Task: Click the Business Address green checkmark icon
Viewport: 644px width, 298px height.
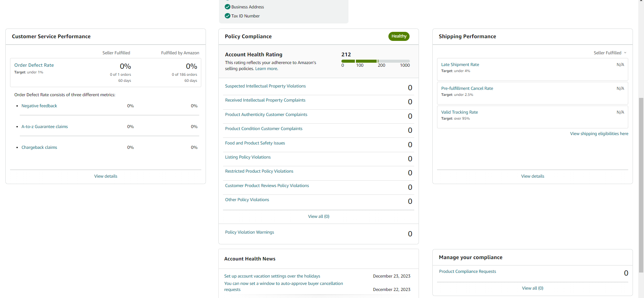Action: tap(227, 7)
